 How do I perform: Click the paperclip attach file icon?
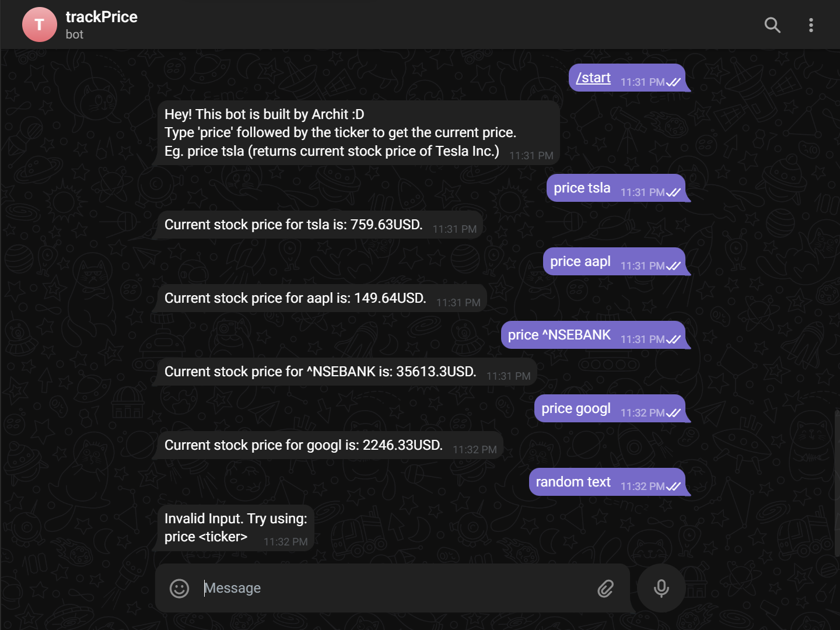(605, 588)
